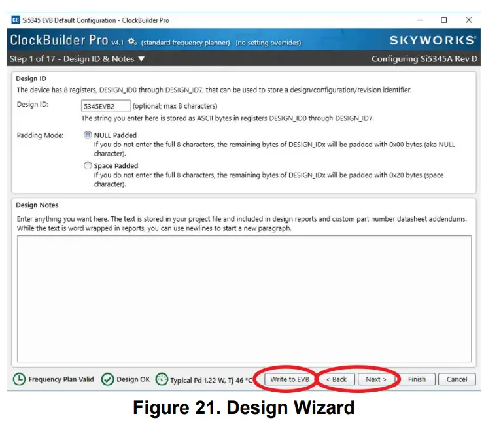Image resolution: width=484 pixels, height=448 pixels.
Task: Go back with the Back button
Action: pos(336,379)
